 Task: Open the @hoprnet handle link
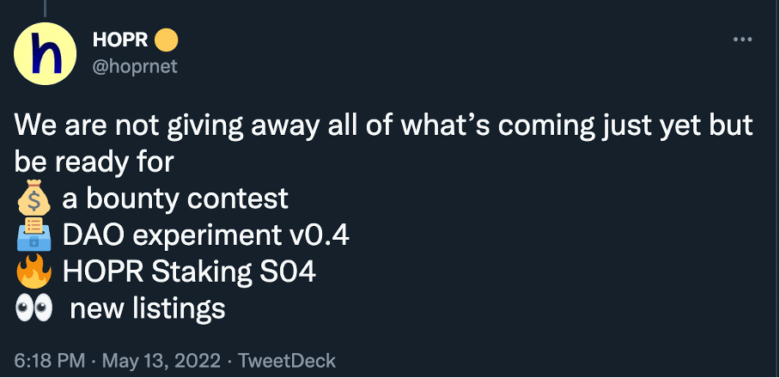[x=135, y=66]
